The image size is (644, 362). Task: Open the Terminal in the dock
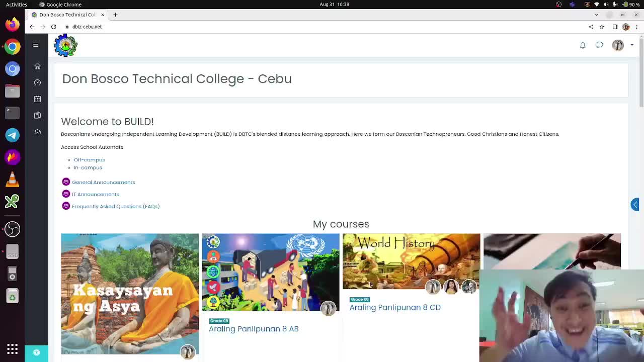point(12,112)
